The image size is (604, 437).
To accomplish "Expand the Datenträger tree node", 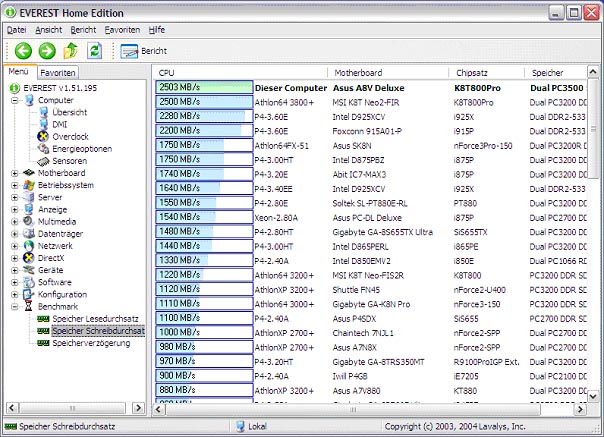I will pos(15,234).
